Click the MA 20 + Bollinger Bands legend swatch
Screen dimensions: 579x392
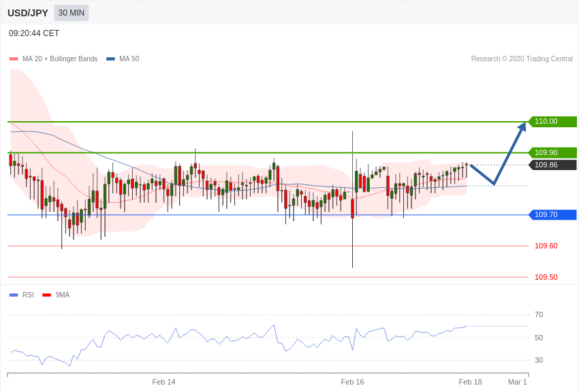pos(14,59)
